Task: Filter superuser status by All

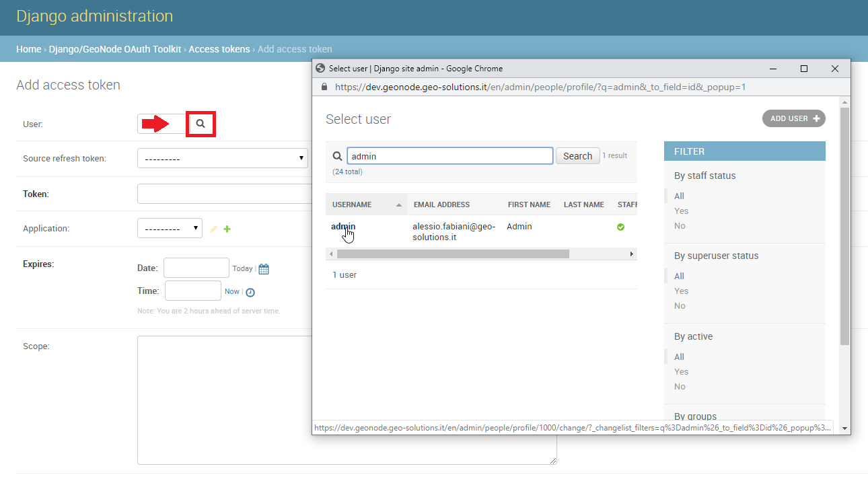Action: [679, 276]
